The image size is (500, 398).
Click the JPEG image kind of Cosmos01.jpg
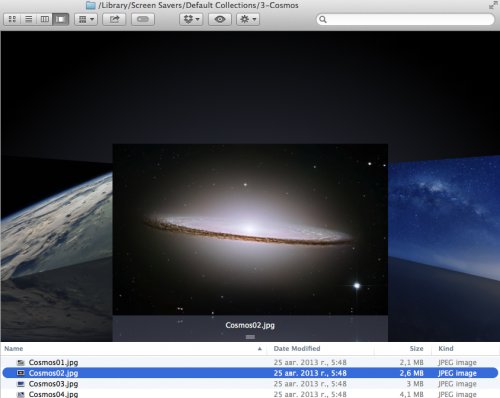click(x=457, y=362)
